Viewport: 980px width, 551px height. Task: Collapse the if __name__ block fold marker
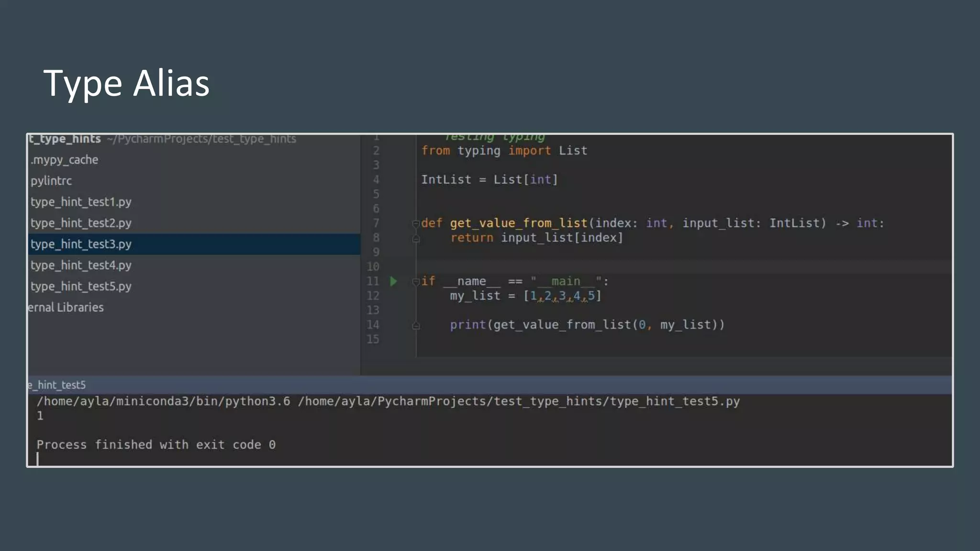pos(415,282)
